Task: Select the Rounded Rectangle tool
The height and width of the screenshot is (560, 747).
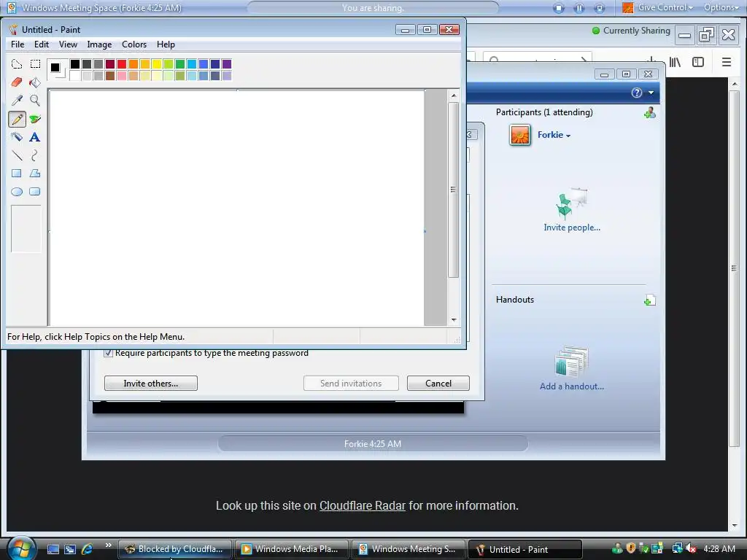Action: [35, 192]
